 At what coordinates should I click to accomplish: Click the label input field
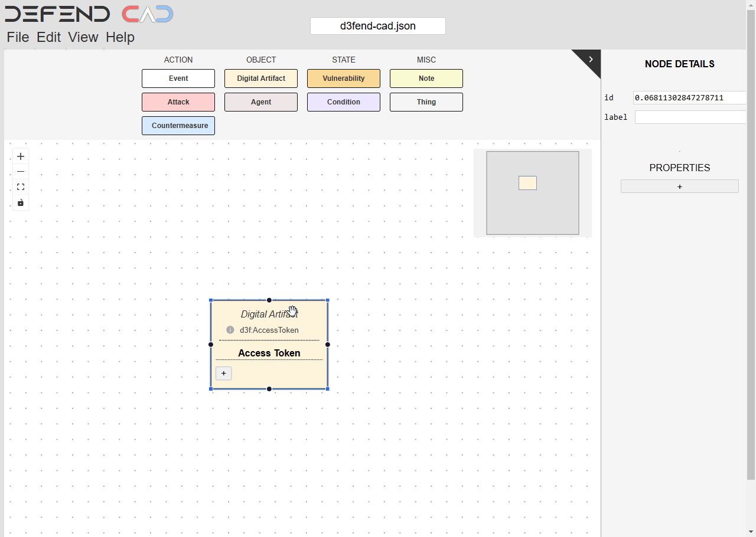click(x=690, y=117)
